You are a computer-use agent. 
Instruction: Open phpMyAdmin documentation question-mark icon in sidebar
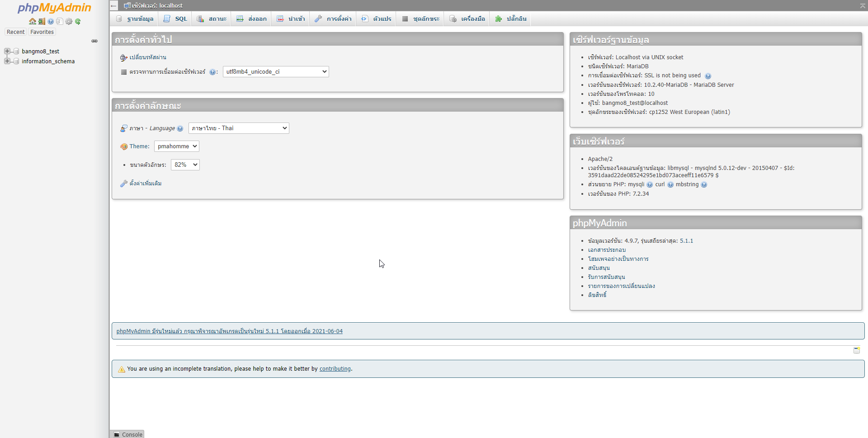point(51,21)
